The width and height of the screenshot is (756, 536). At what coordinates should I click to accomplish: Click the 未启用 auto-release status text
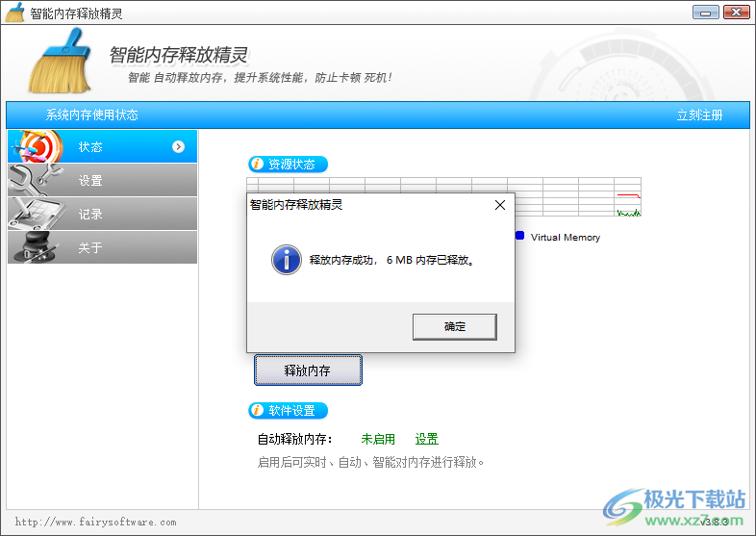tap(378, 439)
